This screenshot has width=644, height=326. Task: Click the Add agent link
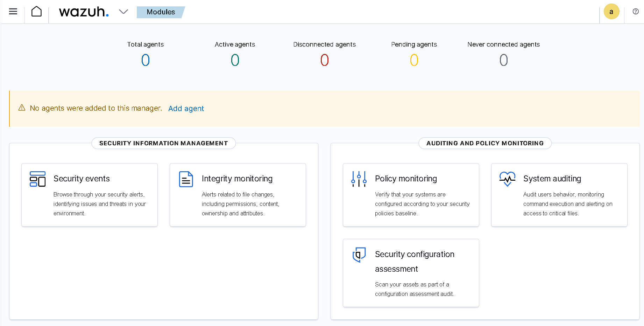[186, 109]
